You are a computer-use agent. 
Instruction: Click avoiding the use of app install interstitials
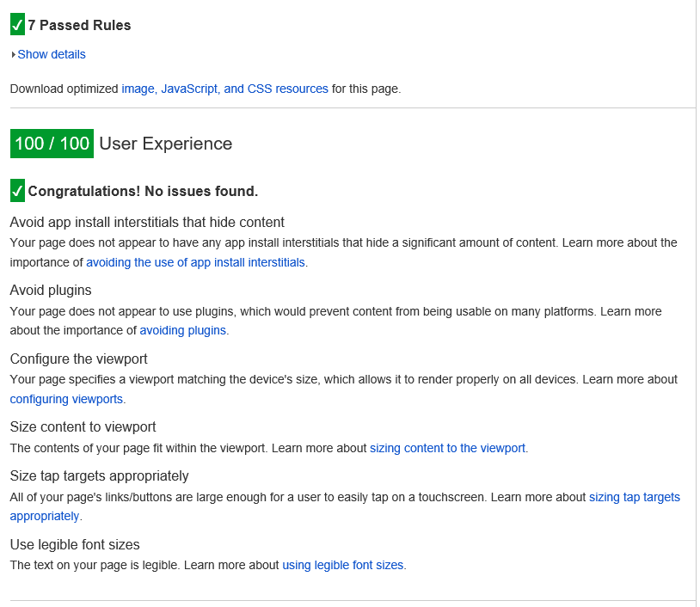pyautogui.click(x=195, y=262)
